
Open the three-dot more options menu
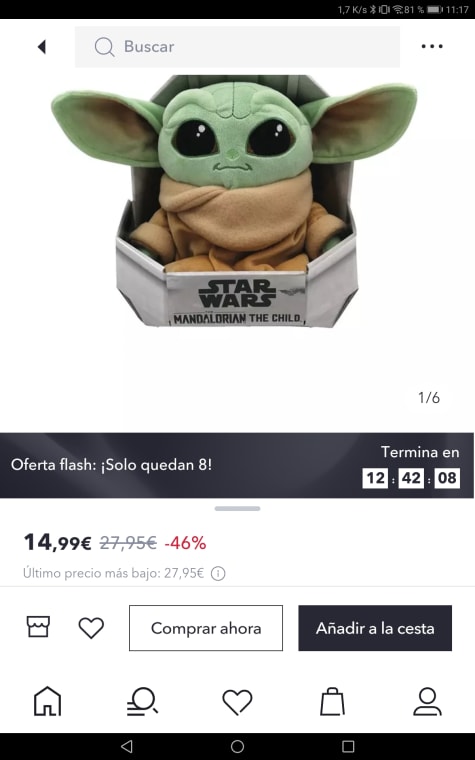[432, 47]
